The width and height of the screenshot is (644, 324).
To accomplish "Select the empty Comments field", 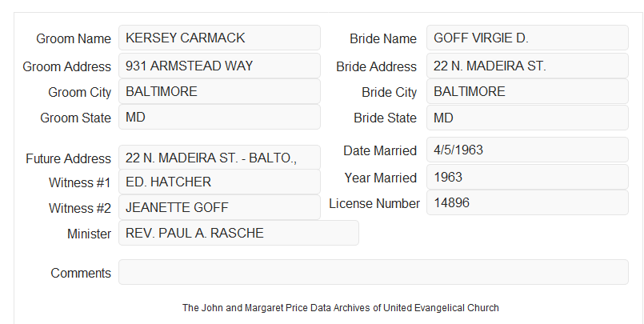I will coord(374,272).
